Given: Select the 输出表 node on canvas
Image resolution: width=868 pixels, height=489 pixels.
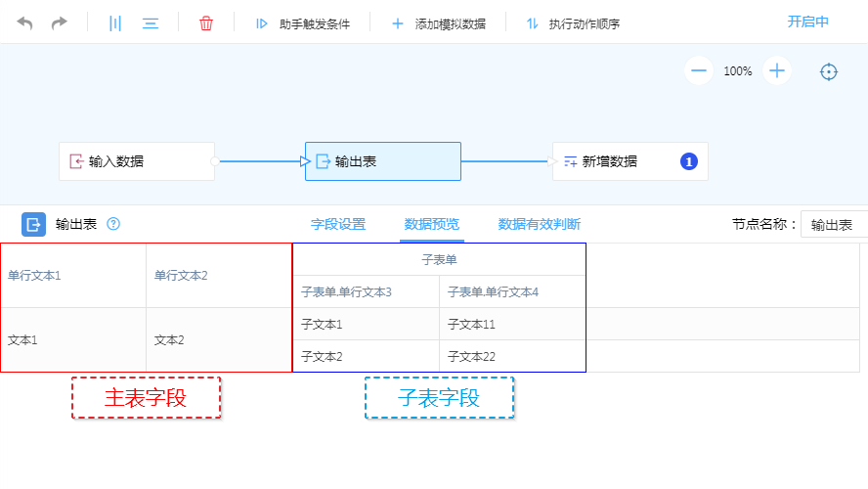Looking at the screenshot, I should pos(383,161).
